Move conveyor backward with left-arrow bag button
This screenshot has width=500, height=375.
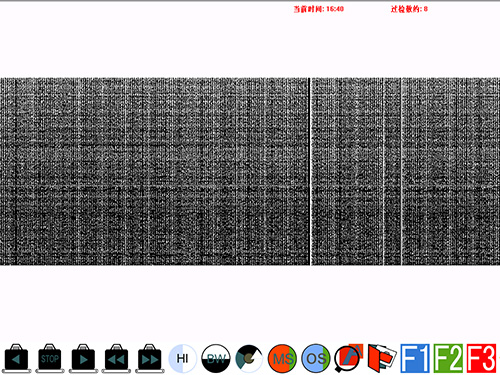tap(16, 358)
